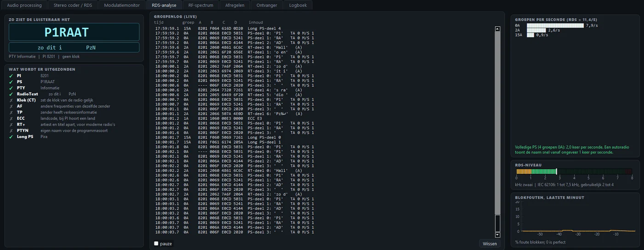Click the green checkmark beside PTY
This screenshot has height=250, width=644.
11,88
